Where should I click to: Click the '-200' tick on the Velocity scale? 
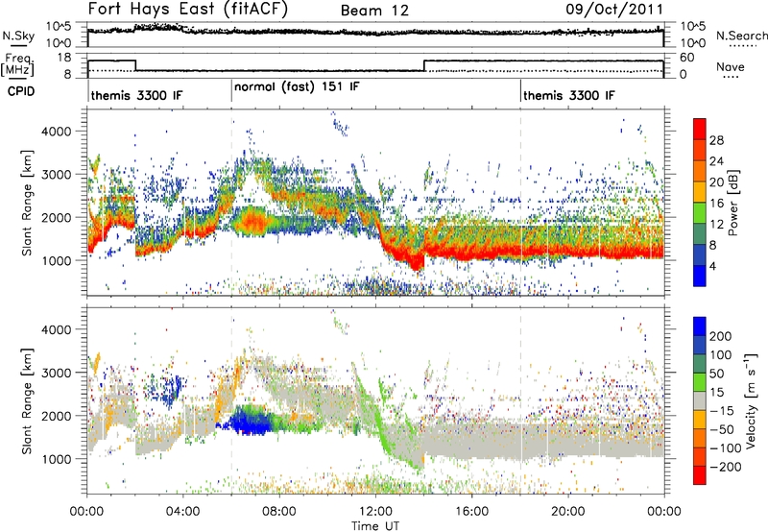click(x=726, y=467)
